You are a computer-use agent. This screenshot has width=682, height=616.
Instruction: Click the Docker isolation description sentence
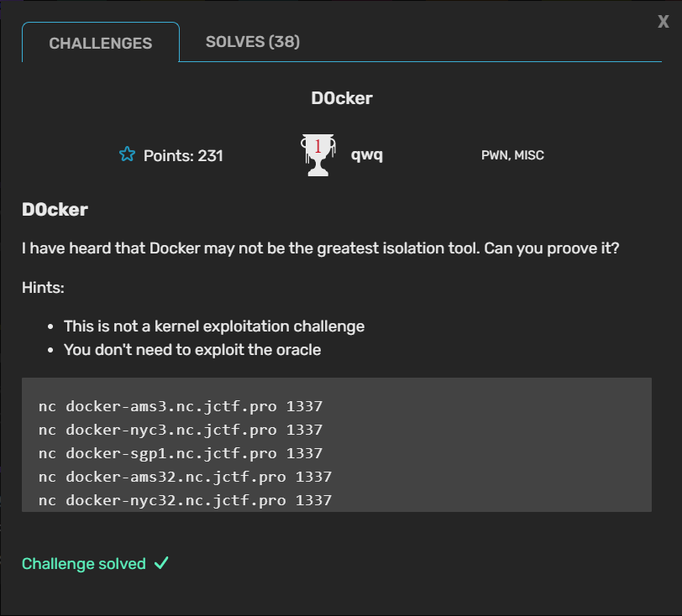pyautogui.click(x=321, y=250)
